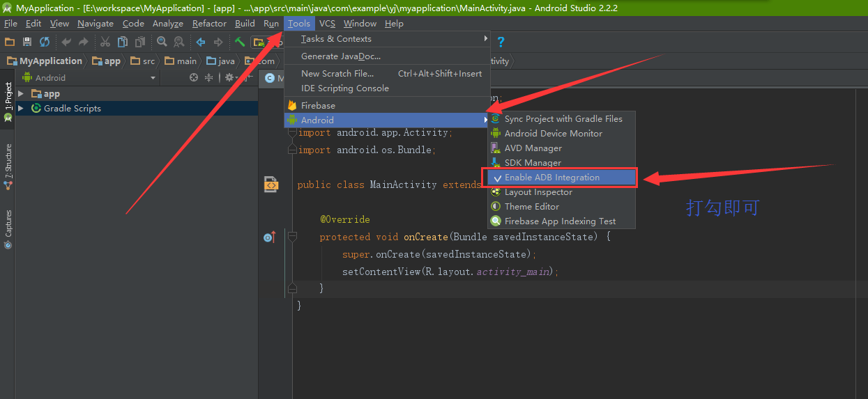868x399 pixels.
Task: Click the Find magnifier icon
Action: point(162,42)
